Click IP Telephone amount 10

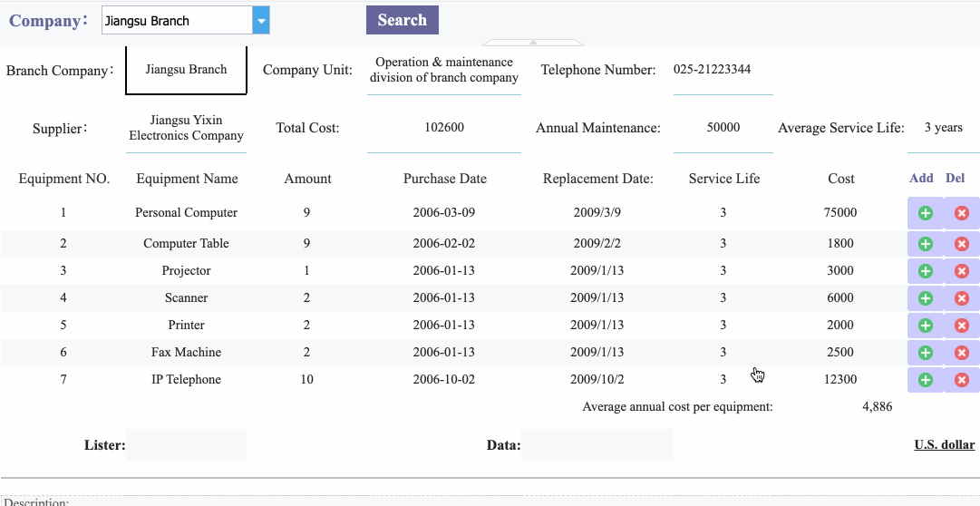point(307,380)
